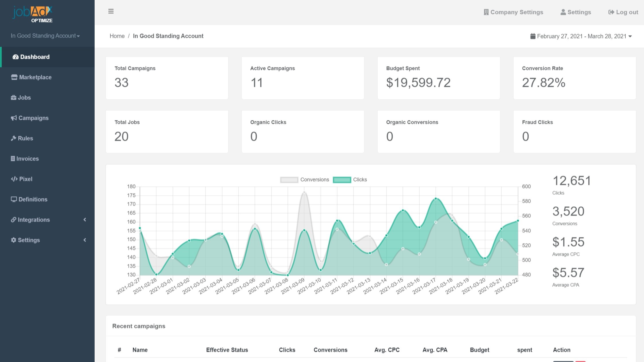Expand the In Good Standing Account dropdown
Viewport: 644px width, 362px height.
pyautogui.click(x=46, y=36)
